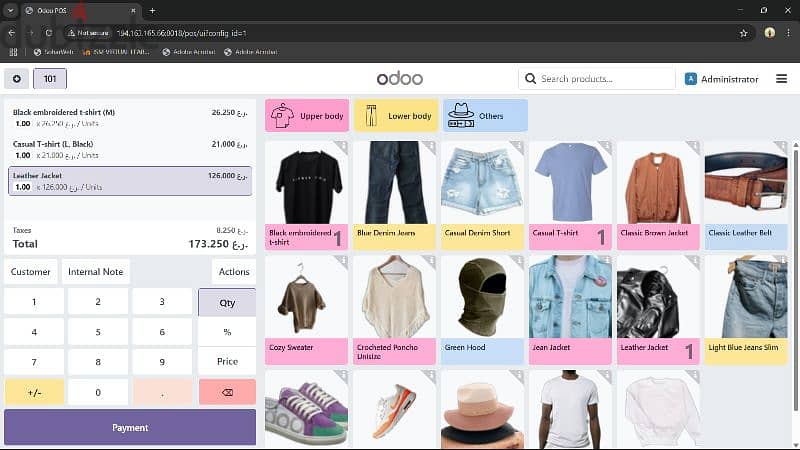Open Internal Note
Viewport: 800px width, 450px height.
pyautogui.click(x=95, y=272)
